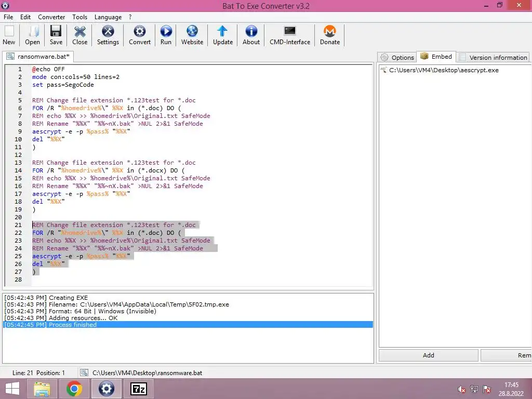Open Windows Start button
The width and height of the screenshot is (532, 399).
[x=12, y=389]
